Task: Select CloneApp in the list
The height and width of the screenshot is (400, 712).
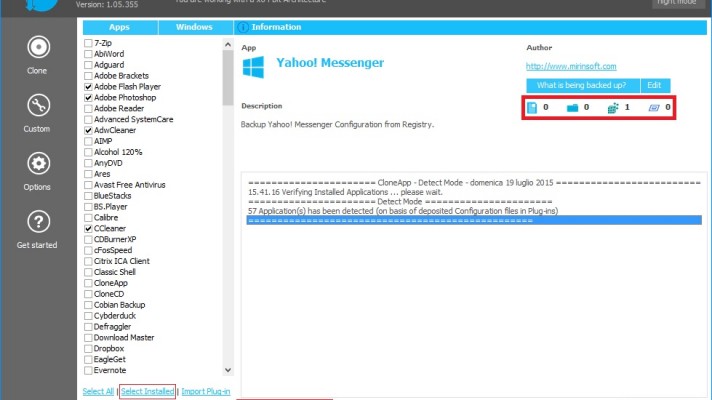Action: 111,283
